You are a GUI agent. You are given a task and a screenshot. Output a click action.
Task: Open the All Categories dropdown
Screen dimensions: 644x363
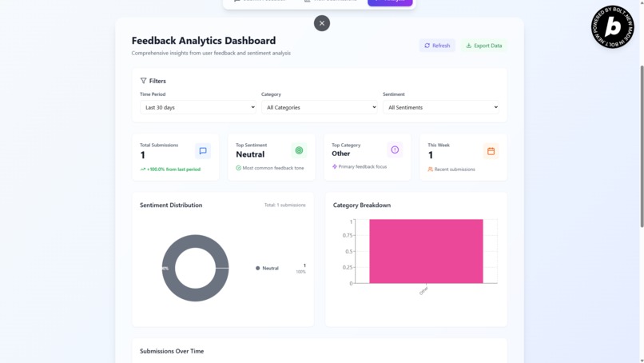(x=319, y=107)
